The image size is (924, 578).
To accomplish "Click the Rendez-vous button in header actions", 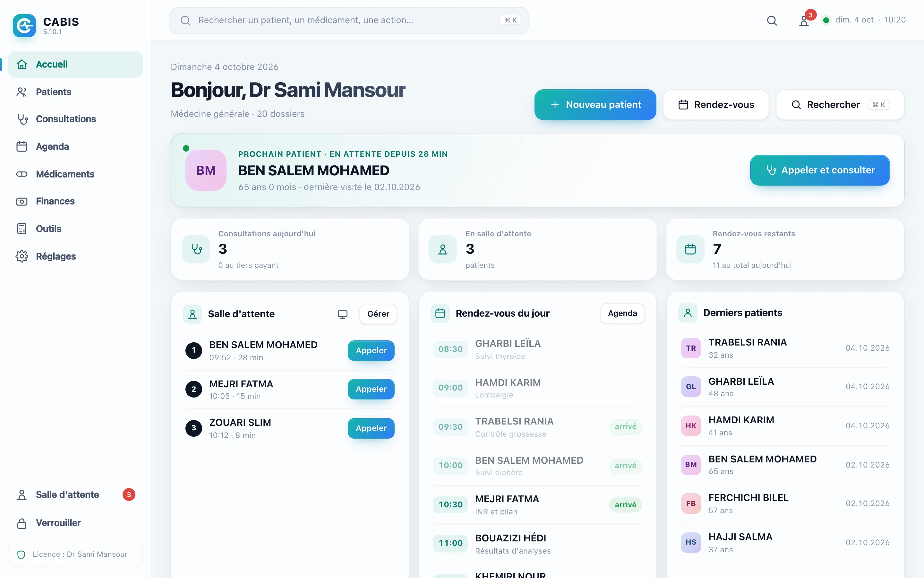I will click(x=716, y=105).
